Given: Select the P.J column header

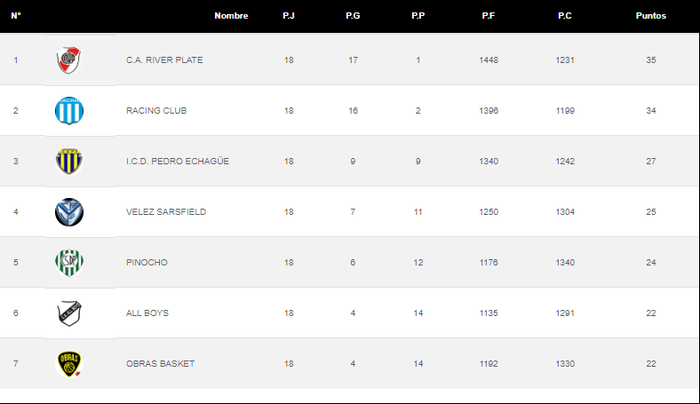Looking at the screenshot, I should [288, 16].
